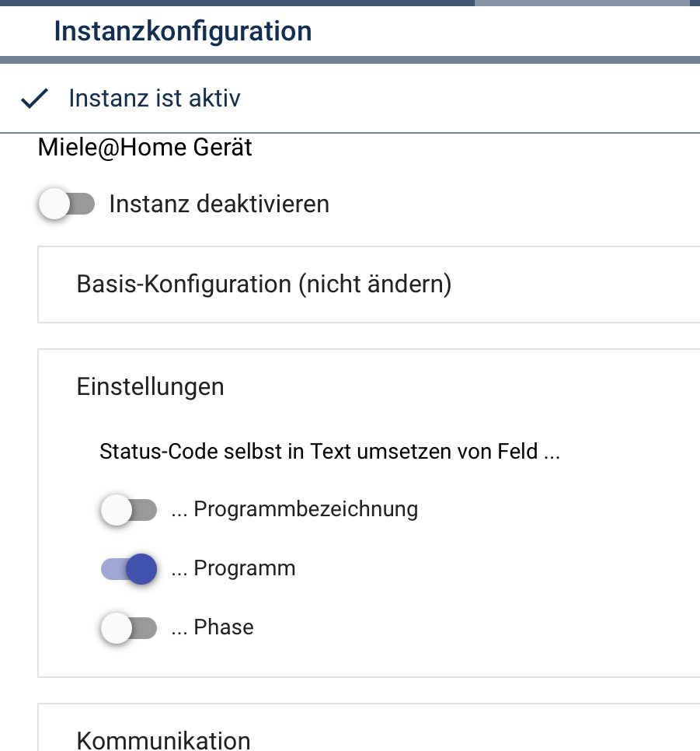Click the Miele@Home Gerät device name
The width and height of the screenshot is (700, 751).
(x=145, y=148)
